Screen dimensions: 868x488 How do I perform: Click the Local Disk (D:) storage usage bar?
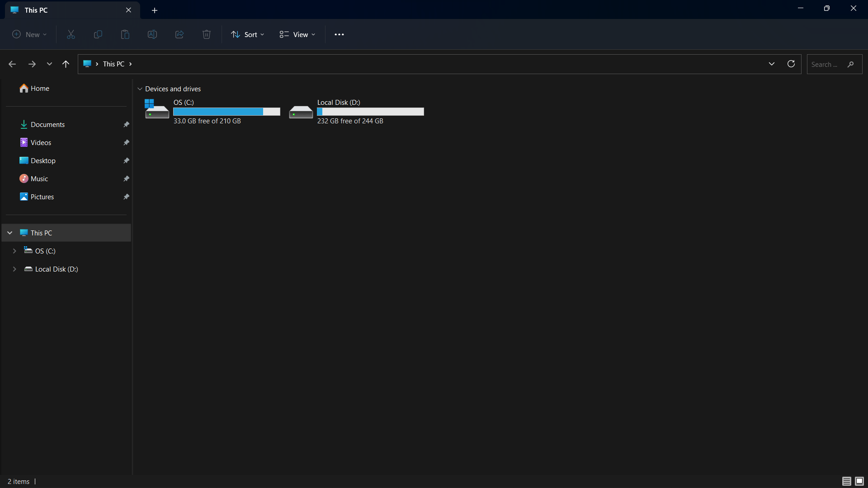coord(370,112)
